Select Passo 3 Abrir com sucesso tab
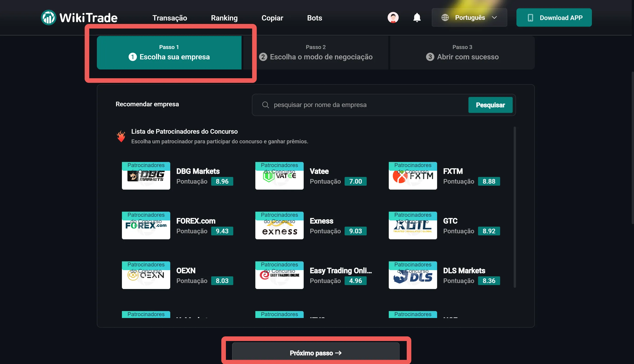This screenshot has height=364, width=634. (462, 53)
